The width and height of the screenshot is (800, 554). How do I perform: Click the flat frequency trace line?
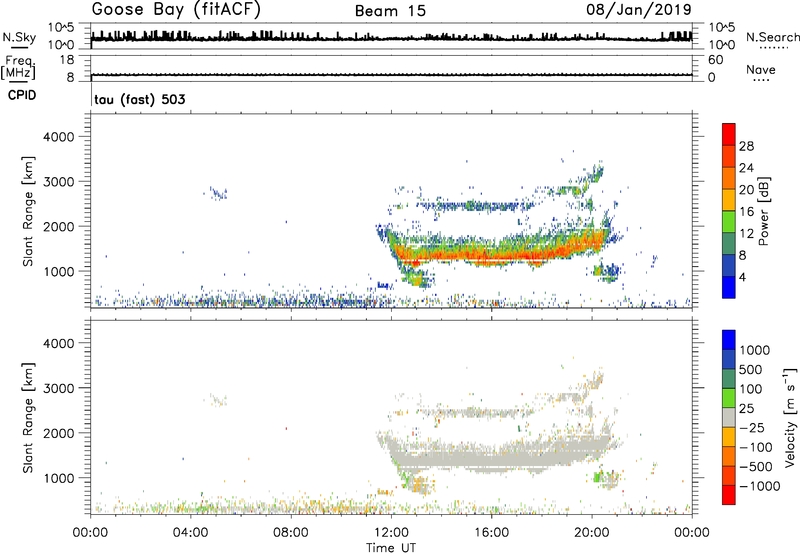(391, 75)
